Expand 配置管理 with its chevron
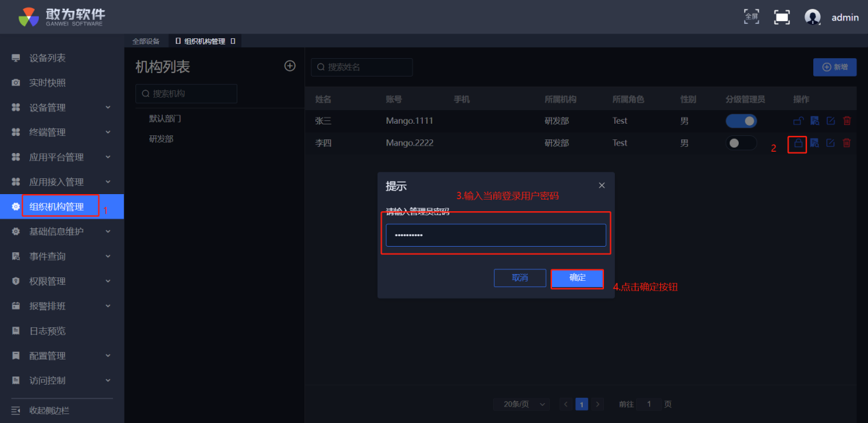This screenshot has height=423, width=868. (108, 355)
